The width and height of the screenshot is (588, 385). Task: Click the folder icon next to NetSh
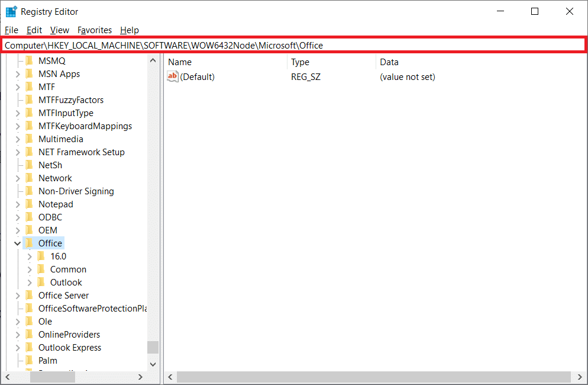click(x=29, y=165)
